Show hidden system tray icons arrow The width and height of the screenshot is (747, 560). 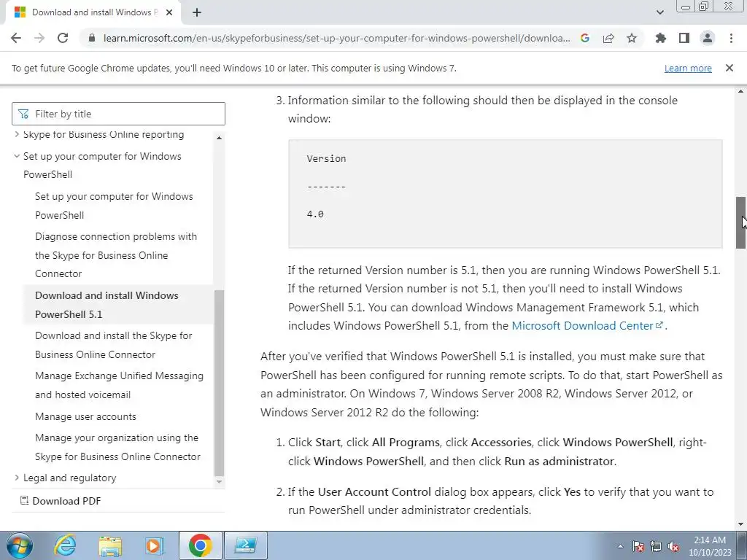pyautogui.click(x=620, y=546)
